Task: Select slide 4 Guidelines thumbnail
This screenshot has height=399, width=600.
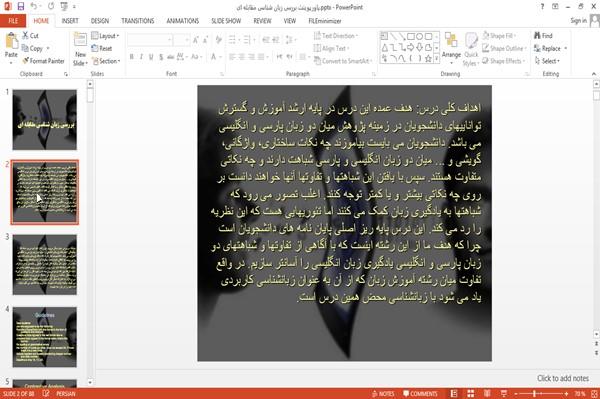Action: coord(45,337)
